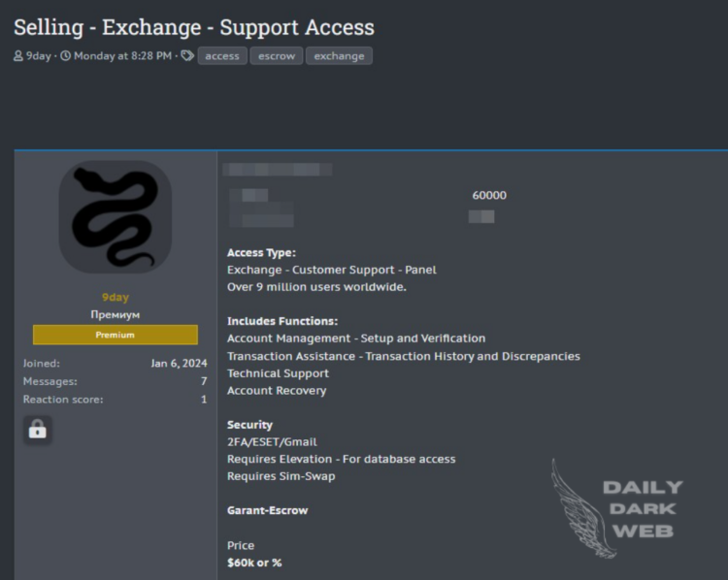Screen dimensions: 728x580
Task: Open 9day username under the avatar
Action: tap(116, 298)
